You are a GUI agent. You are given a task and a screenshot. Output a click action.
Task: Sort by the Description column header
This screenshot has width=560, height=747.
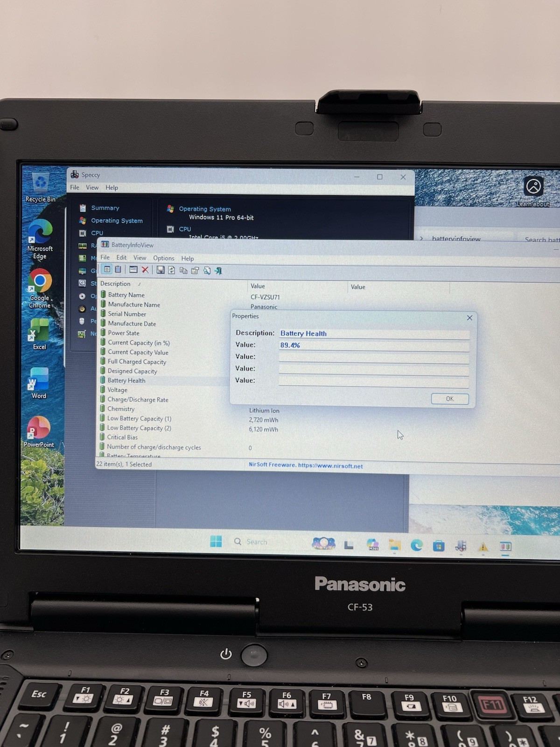pos(173,284)
